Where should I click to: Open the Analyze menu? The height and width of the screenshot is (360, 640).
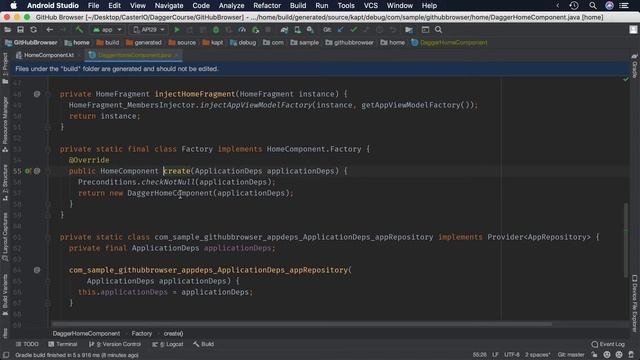tap(231, 6)
